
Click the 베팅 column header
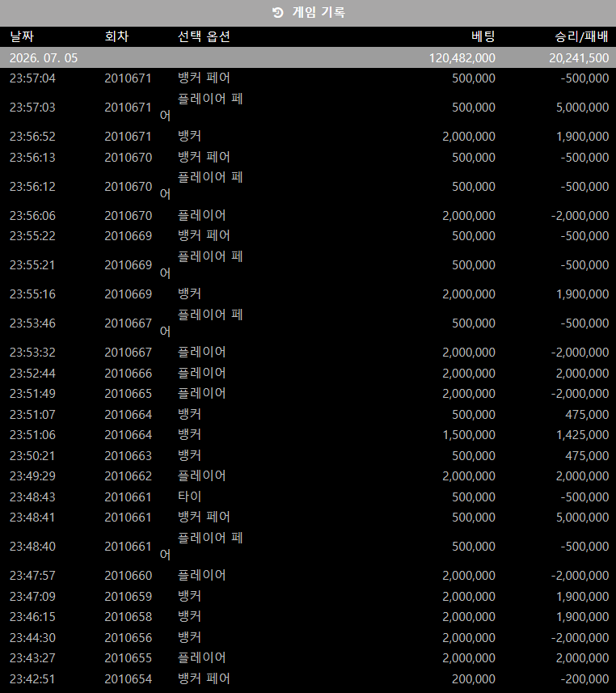coord(483,36)
